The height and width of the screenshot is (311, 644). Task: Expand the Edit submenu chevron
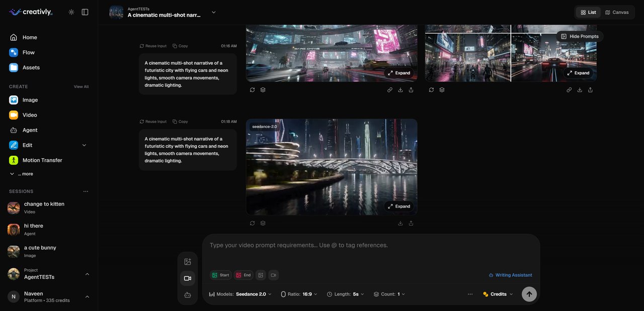coord(84,145)
